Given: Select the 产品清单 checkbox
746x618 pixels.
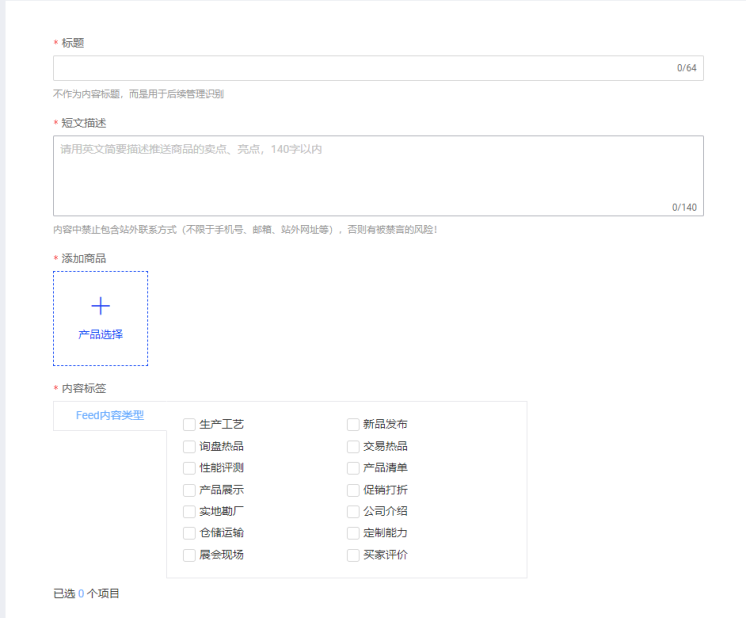Looking at the screenshot, I should point(353,468).
